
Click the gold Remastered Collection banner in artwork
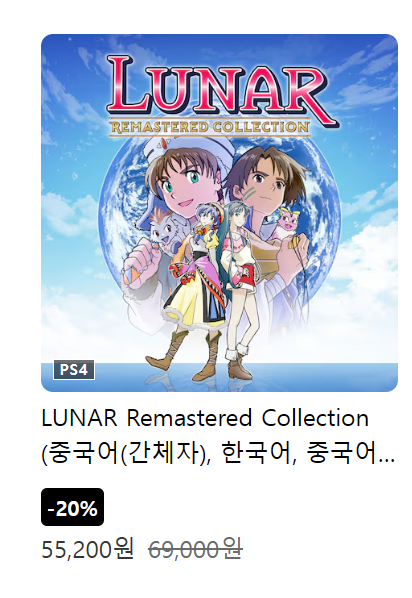(209, 127)
